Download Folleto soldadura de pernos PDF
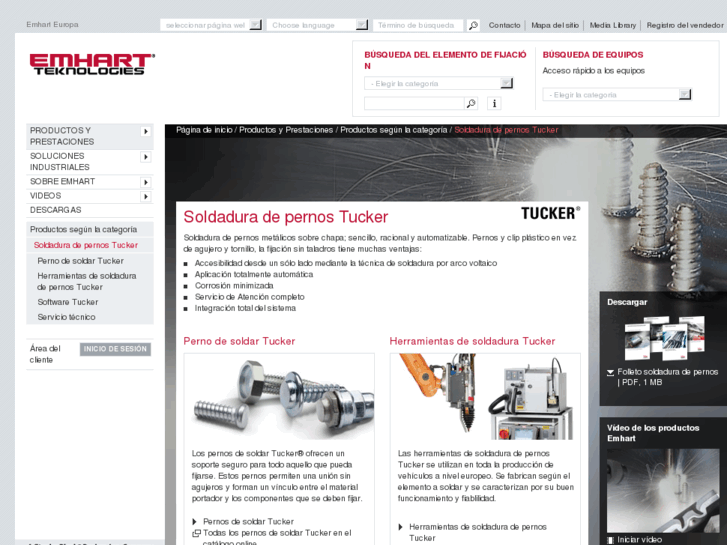This screenshot has width=727, height=545. [667, 377]
